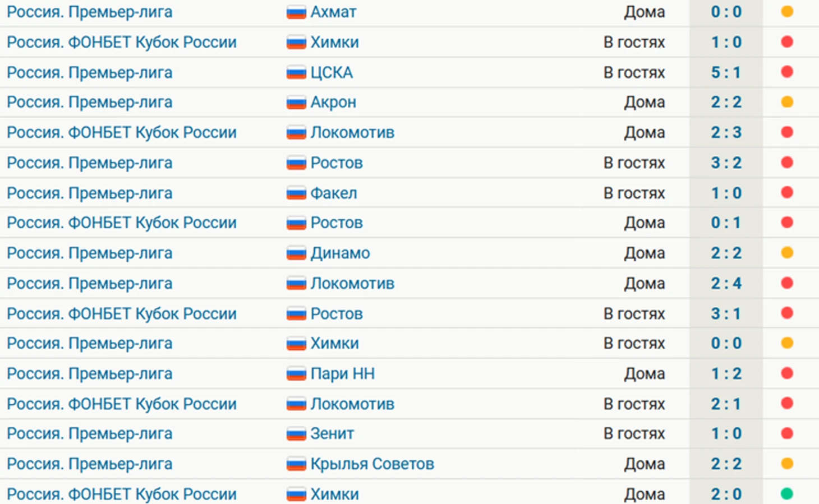The image size is (819, 504).
Task: Open the Пари НН team link
Action: [x=342, y=373]
